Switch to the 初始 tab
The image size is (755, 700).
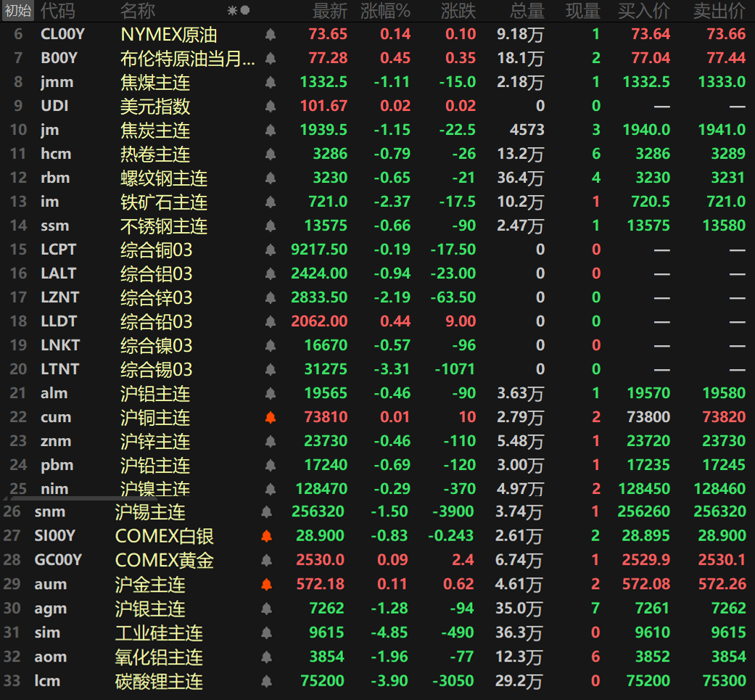point(15,11)
